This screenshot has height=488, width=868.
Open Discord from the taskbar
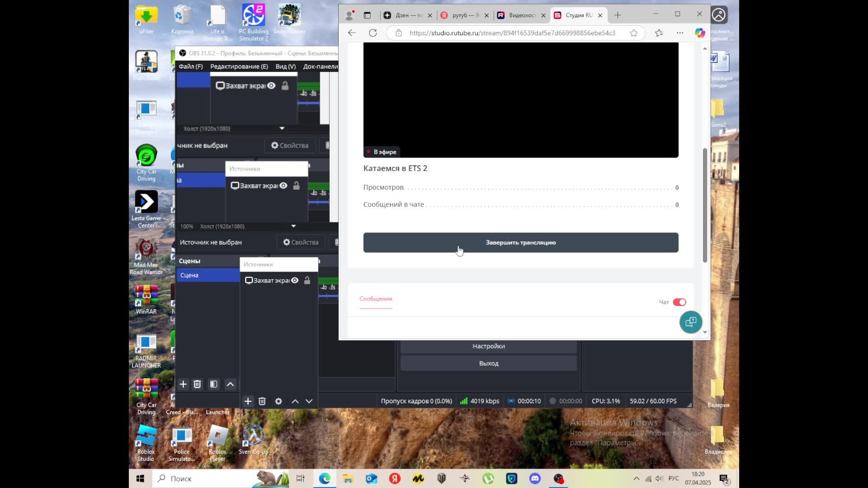point(535,479)
